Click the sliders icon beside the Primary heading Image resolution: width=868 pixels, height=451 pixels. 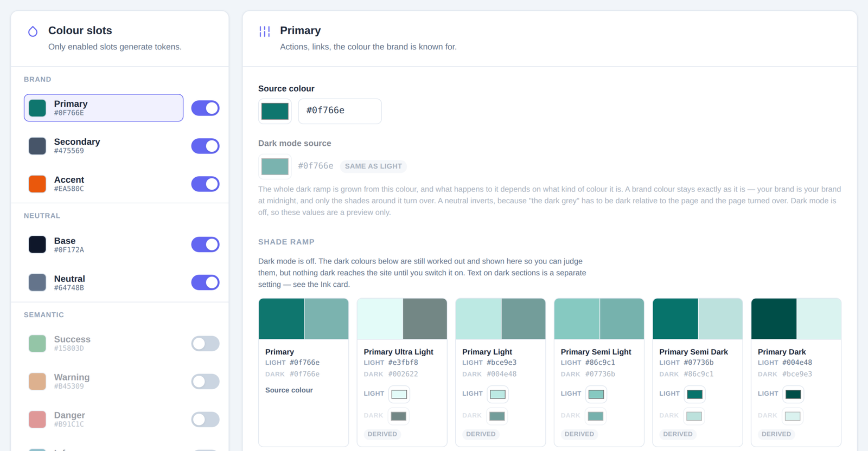(x=265, y=31)
